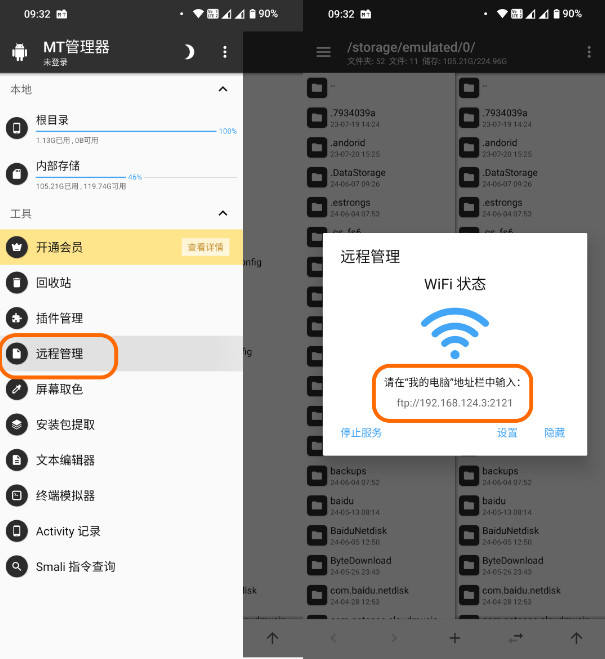Open .andorid folder in right pane
Viewport: 605px width, 659px height.
point(531,148)
